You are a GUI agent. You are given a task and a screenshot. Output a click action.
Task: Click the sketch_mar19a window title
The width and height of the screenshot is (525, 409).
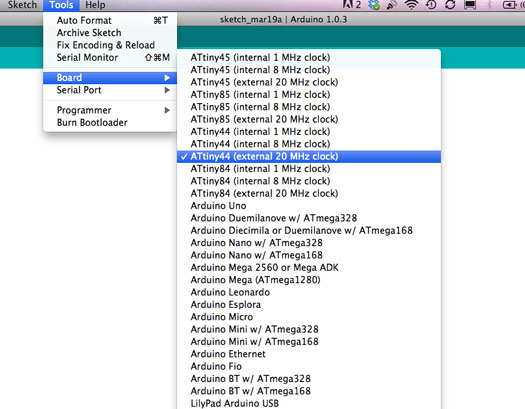coord(283,19)
